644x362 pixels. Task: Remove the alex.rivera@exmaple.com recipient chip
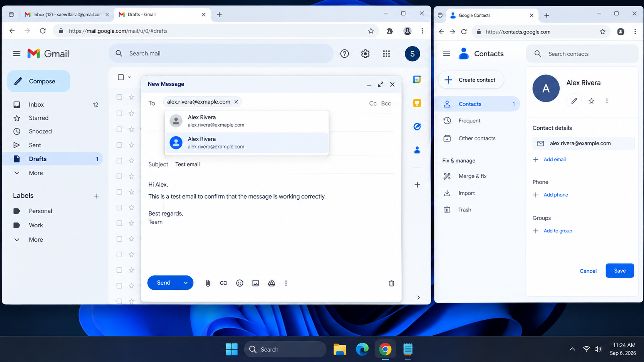(x=236, y=102)
